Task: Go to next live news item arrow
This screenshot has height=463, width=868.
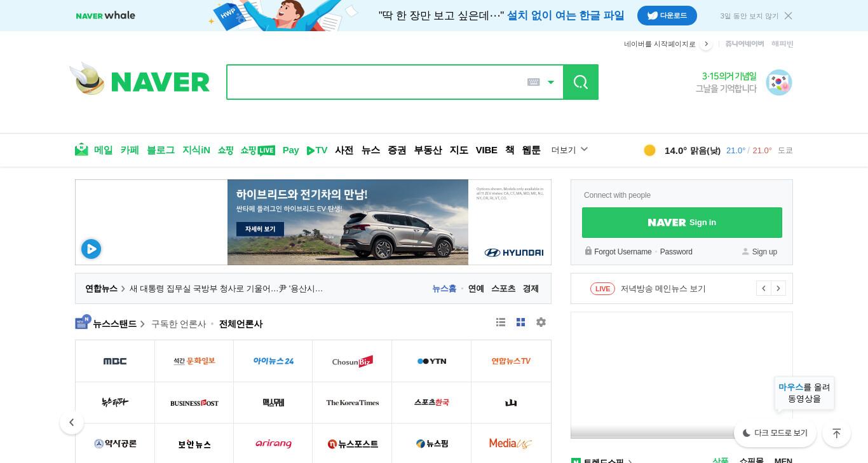Action: (x=778, y=289)
